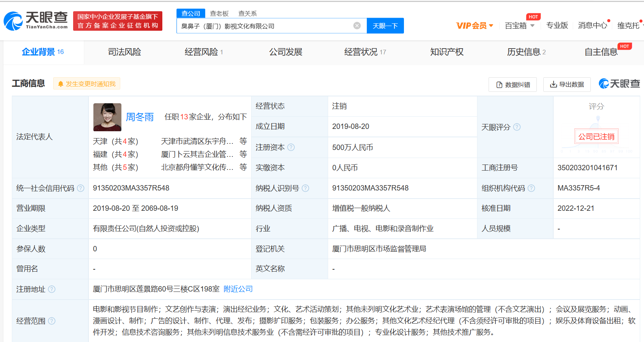The image size is (644, 342).
Task: Switch to the 经营状况 tab
Action: click(365, 52)
